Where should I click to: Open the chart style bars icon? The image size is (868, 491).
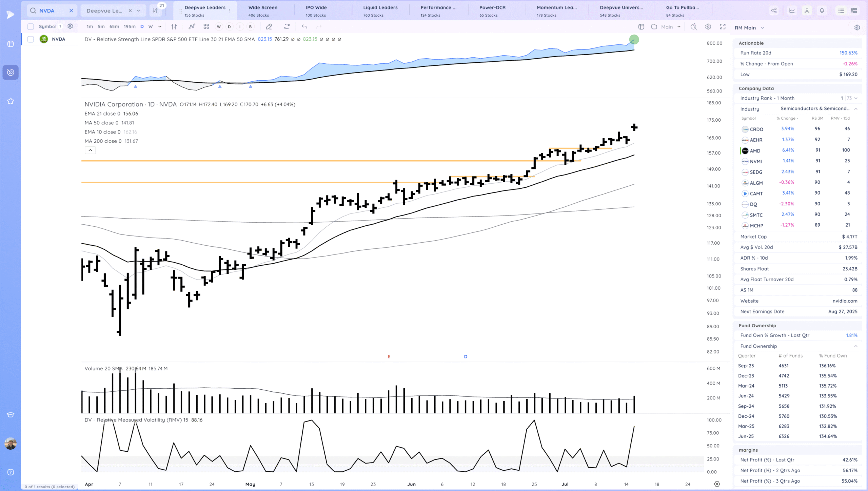point(174,26)
